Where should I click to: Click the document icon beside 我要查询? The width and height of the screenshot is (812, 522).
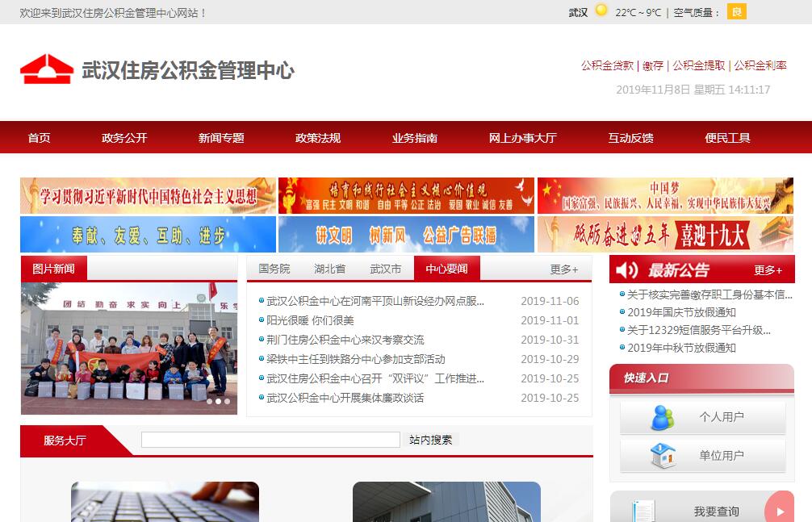pos(643,511)
